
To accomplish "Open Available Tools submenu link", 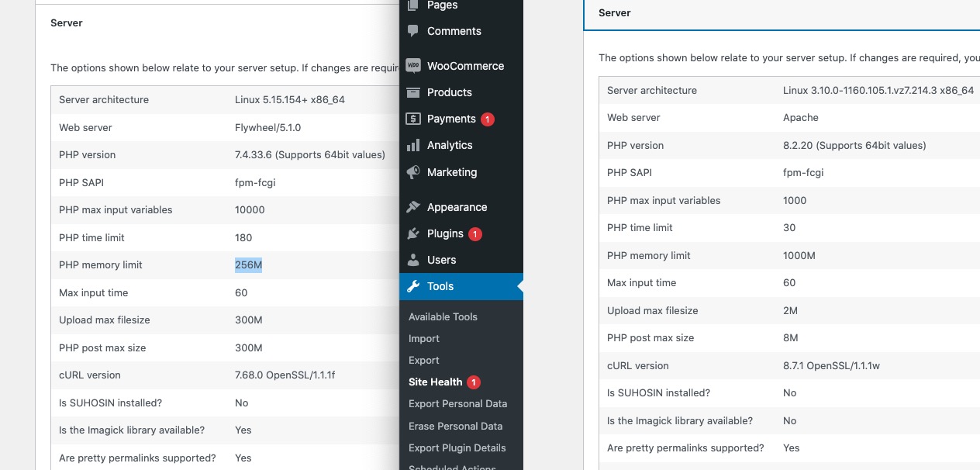I will (x=443, y=316).
